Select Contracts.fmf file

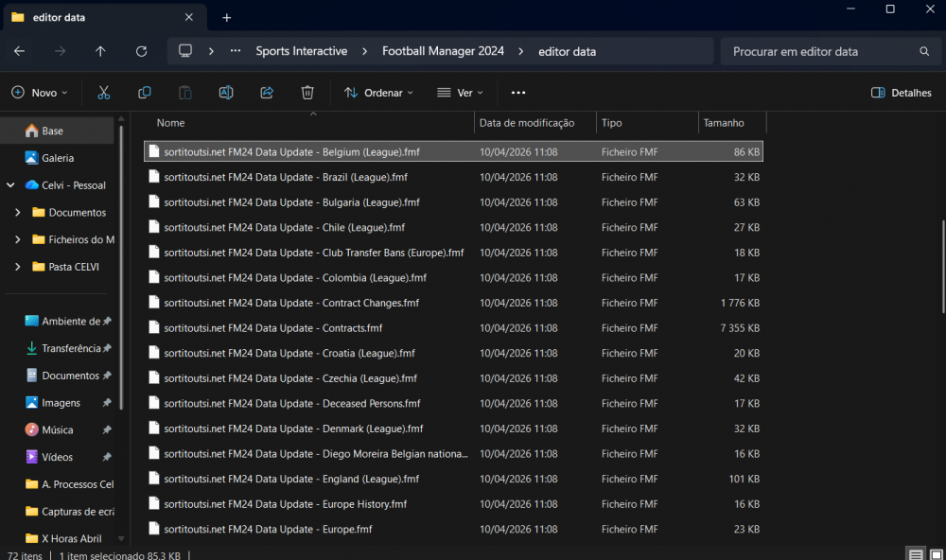pyautogui.click(x=454, y=327)
